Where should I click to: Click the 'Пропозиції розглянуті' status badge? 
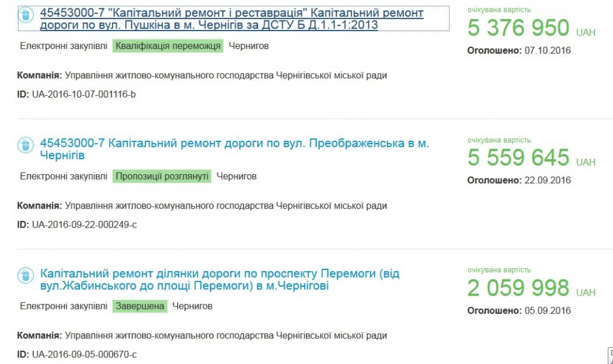pos(162,176)
